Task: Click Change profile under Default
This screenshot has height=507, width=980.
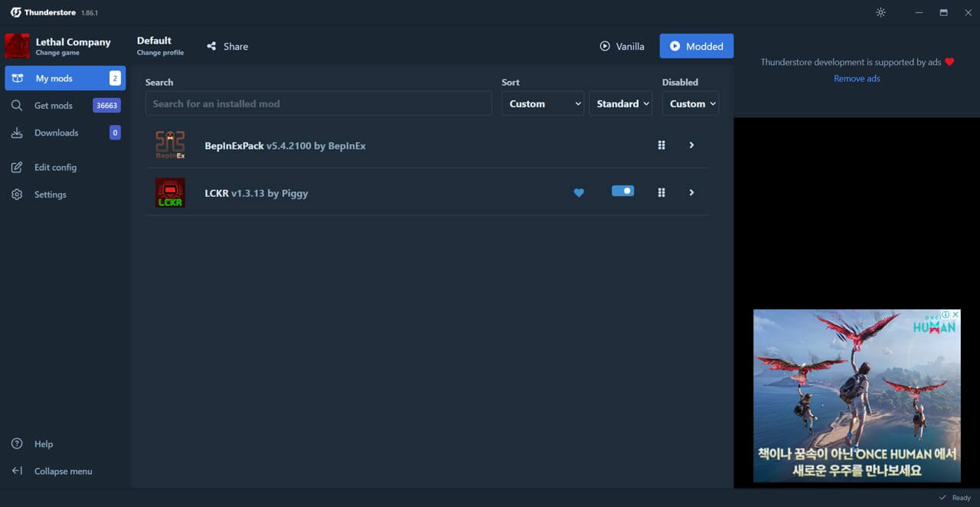Action: 160,53
